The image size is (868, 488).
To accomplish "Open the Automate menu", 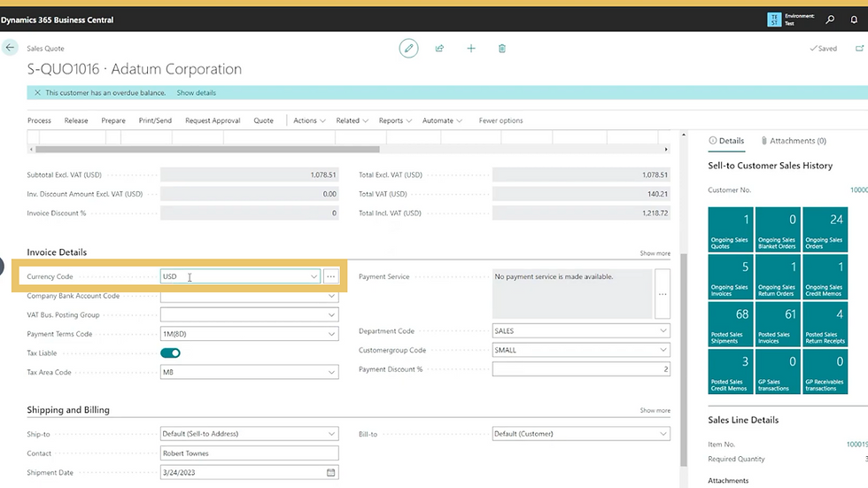I will click(442, 120).
